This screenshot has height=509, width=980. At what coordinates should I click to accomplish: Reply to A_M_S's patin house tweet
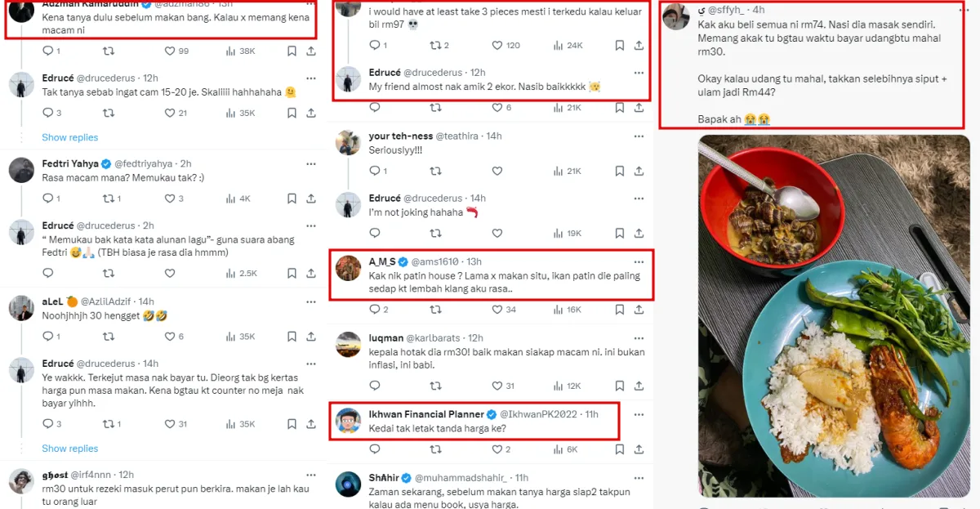click(x=375, y=310)
